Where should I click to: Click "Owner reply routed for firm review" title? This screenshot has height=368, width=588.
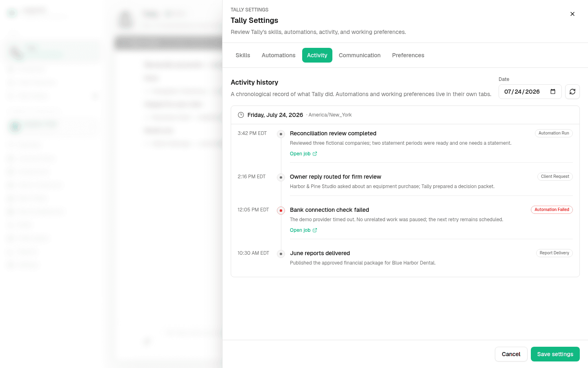pyautogui.click(x=336, y=177)
